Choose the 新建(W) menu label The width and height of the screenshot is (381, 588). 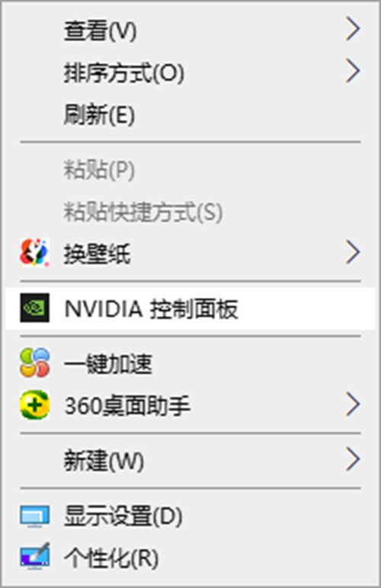point(104,461)
